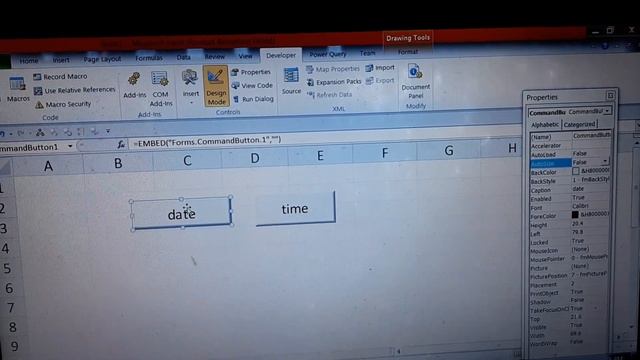The width and height of the screenshot is (640, 360).
Task: Select the Locked property row
Action: pos(570,242)
